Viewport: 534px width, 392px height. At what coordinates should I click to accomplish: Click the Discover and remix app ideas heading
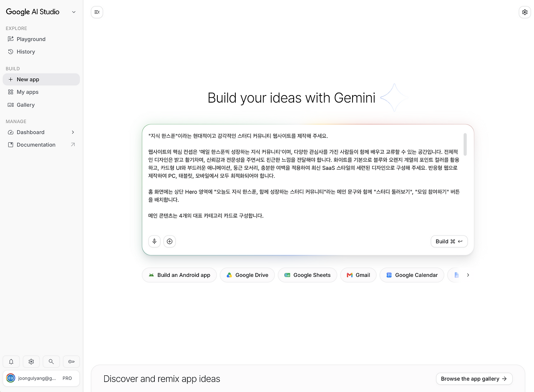pos(162,379)
